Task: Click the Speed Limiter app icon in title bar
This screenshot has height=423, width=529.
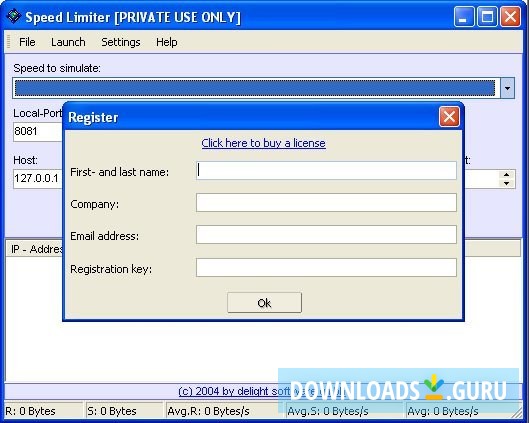Action: point(14,16)
